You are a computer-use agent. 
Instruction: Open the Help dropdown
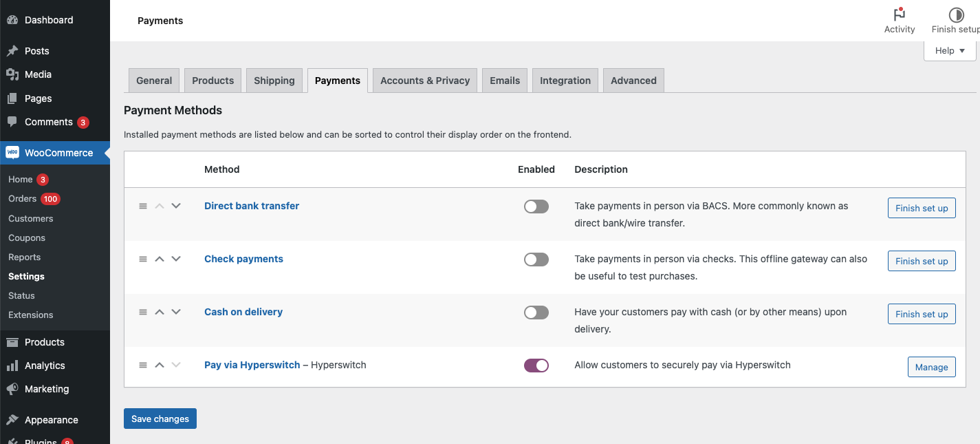click(950, 50)
